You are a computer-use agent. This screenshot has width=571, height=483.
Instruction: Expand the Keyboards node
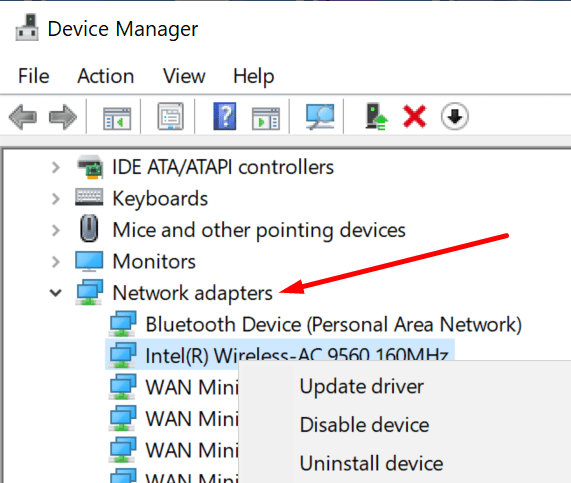(x=55, y=199)
